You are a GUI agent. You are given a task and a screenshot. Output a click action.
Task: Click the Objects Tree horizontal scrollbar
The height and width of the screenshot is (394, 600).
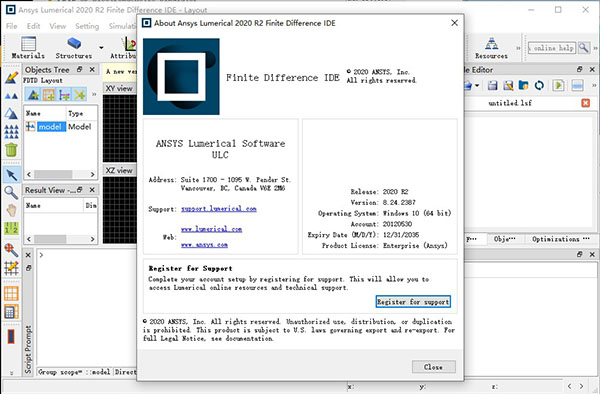[x=61, y=174]
